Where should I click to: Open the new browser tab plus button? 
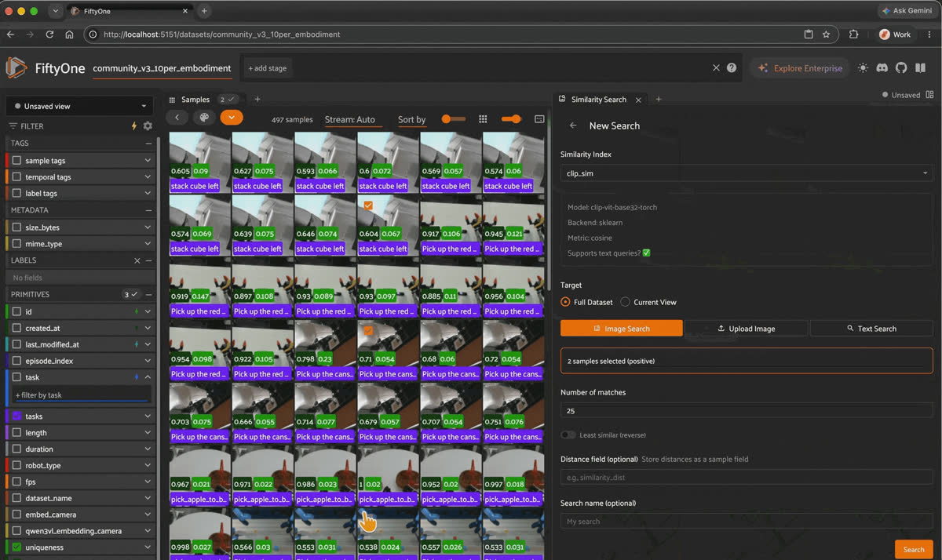[x=204, y=11]
